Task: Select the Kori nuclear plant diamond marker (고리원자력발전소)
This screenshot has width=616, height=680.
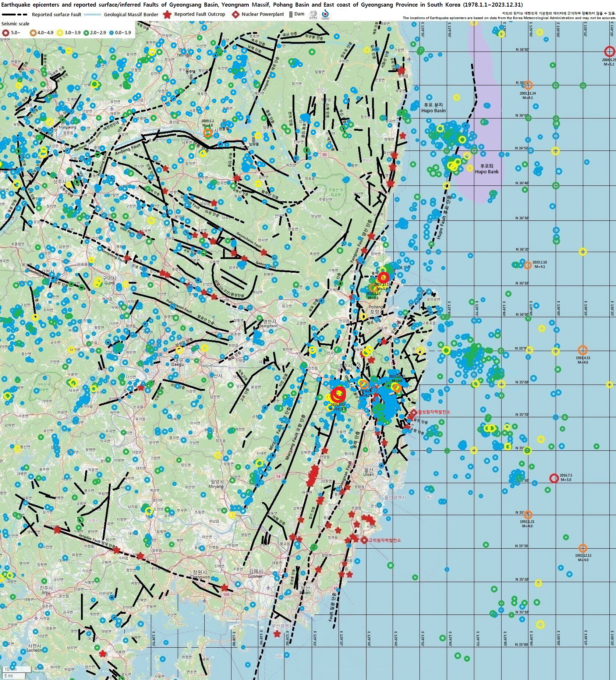Action: click(x=364, y=540)
